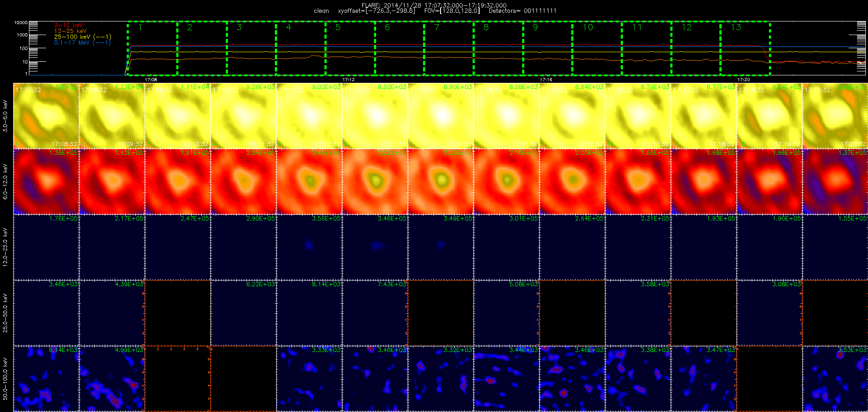Open the 12.0-25.0 keV image labeled 3.56E+05
This screenshot has height=412, width=868.
pos(309,247)
